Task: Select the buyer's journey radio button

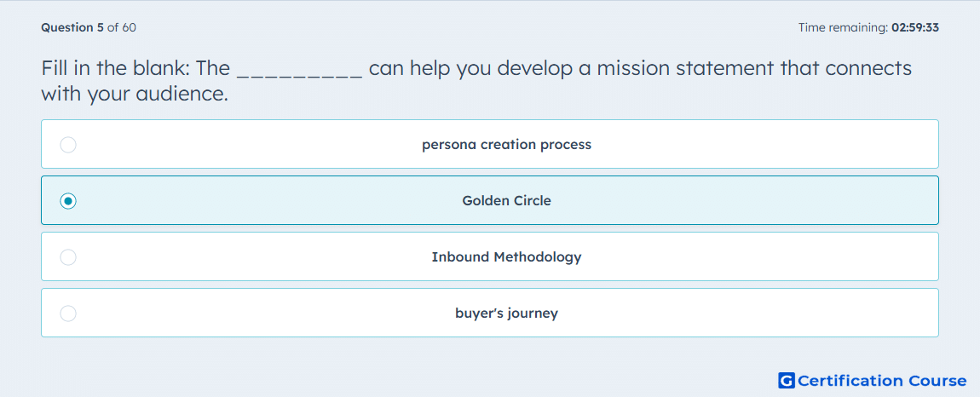Action: click(x=68, y=314)
